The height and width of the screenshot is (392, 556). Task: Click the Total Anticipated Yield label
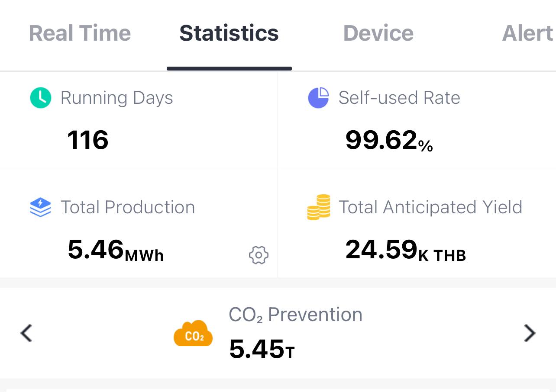point(430,207)
